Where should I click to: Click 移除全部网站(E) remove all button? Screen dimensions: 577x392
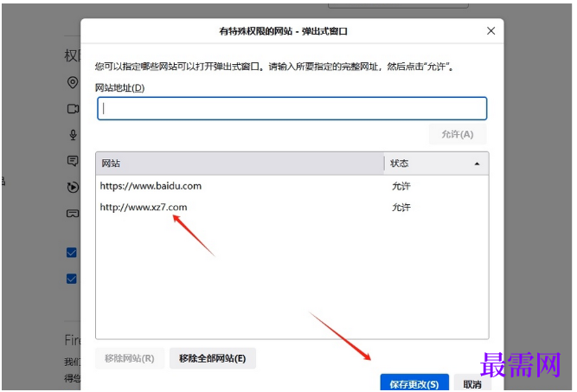click(212, 358)
